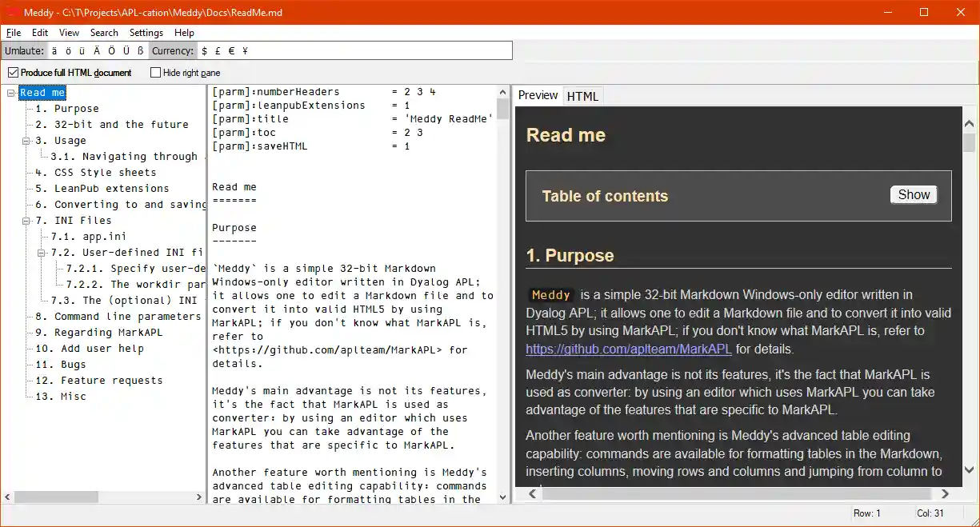This screenshot has height=527, width=980.
Task: Collapse the 7. INI Files node
Action: coord(26,221)
